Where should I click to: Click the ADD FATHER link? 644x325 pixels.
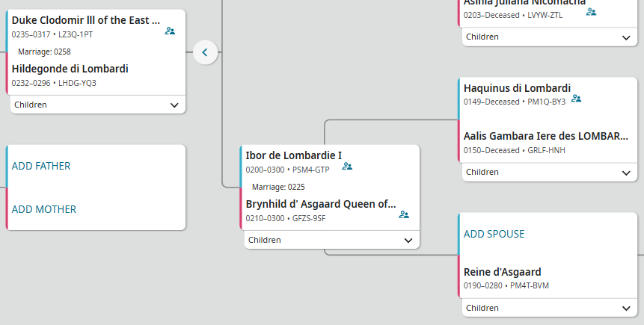point(41,166)
